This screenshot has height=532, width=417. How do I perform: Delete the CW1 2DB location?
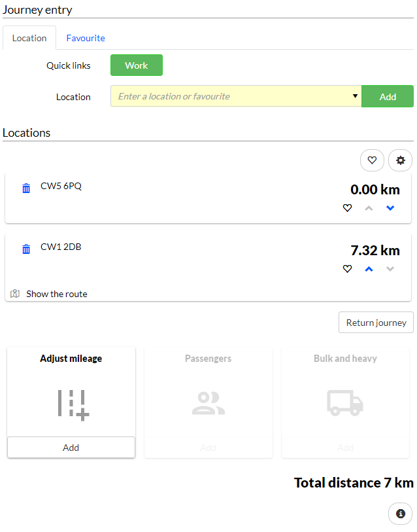(26, 249)
